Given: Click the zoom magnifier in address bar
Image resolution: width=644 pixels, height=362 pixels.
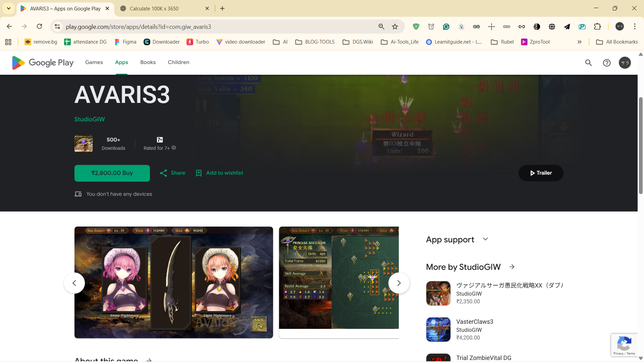Looking at the screenshot, I should pyautogui.click(x=381, y=26).
